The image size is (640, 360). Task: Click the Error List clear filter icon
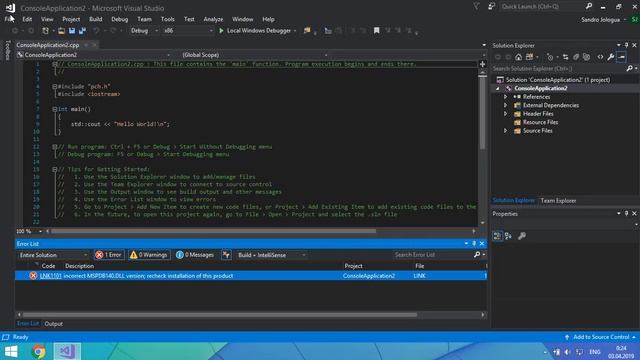[226, 255]
